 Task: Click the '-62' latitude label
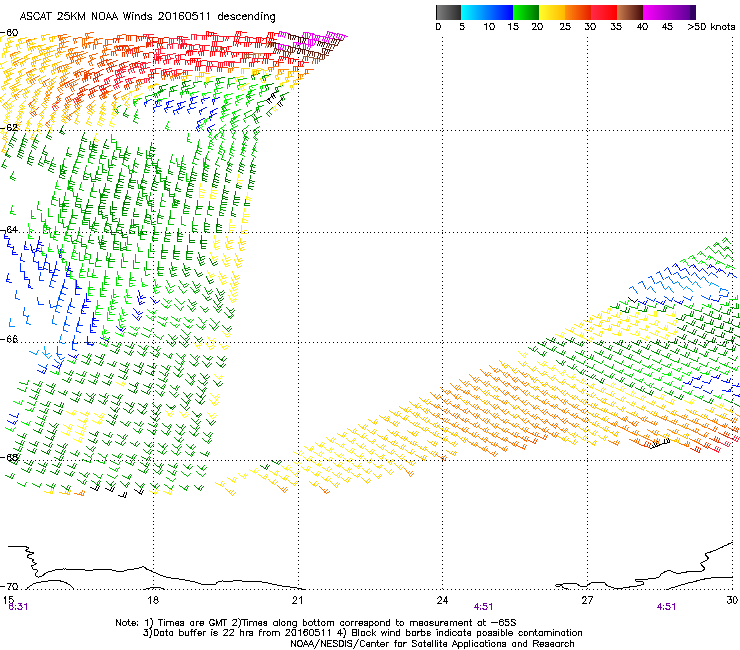pyautogui.click(x=9, y=127)
